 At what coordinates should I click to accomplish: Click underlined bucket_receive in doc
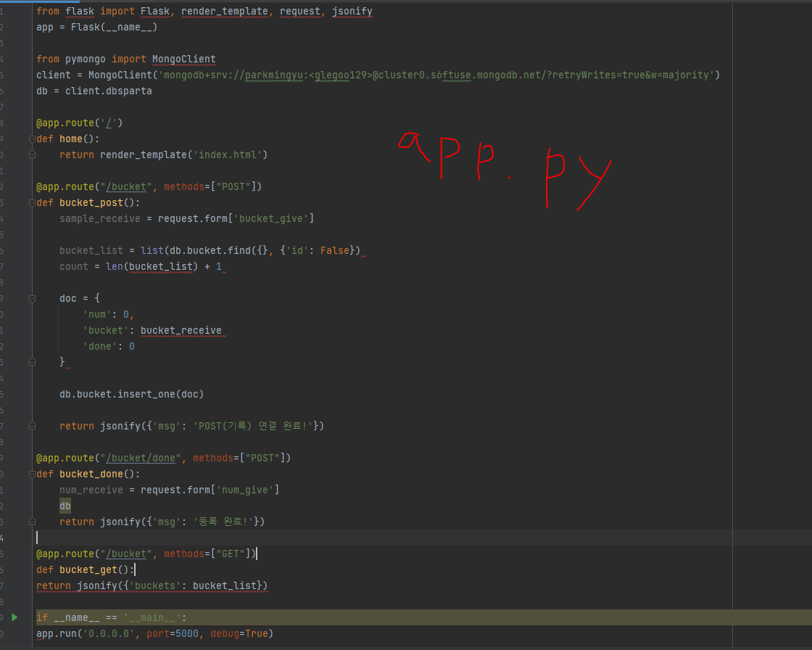(x=181, y=331)
